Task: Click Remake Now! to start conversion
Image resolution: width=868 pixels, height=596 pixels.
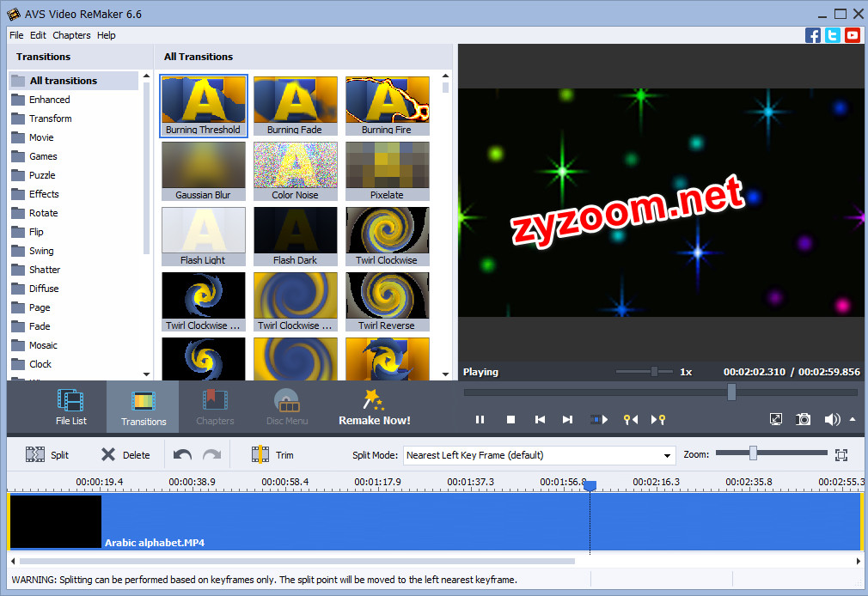Action: 375,407
